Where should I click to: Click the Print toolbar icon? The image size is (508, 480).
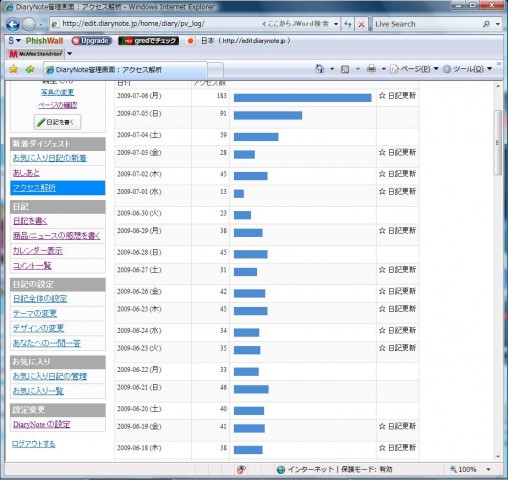tap(371, 69)
